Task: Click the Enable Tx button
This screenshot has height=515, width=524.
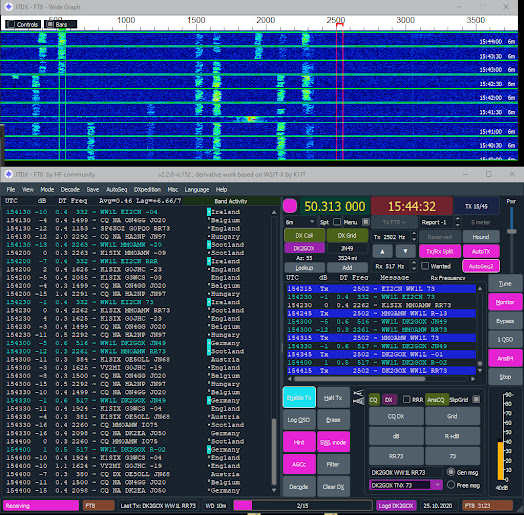Action: point(299,397)
